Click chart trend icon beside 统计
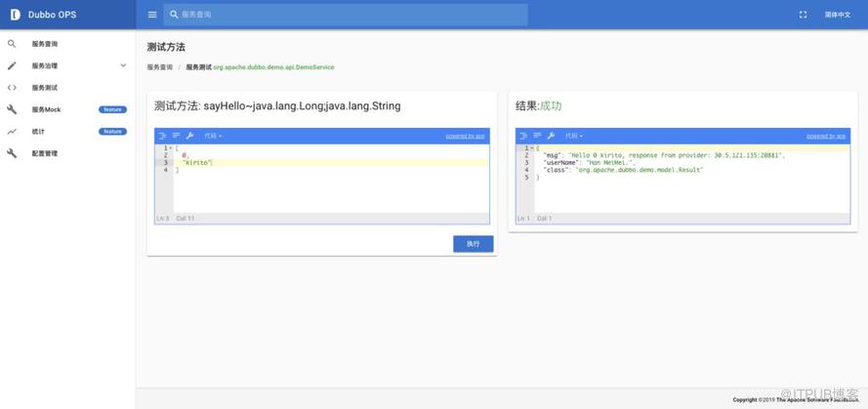Image resolution: width=868 pixels, height=409 pixels. (12, 132)
